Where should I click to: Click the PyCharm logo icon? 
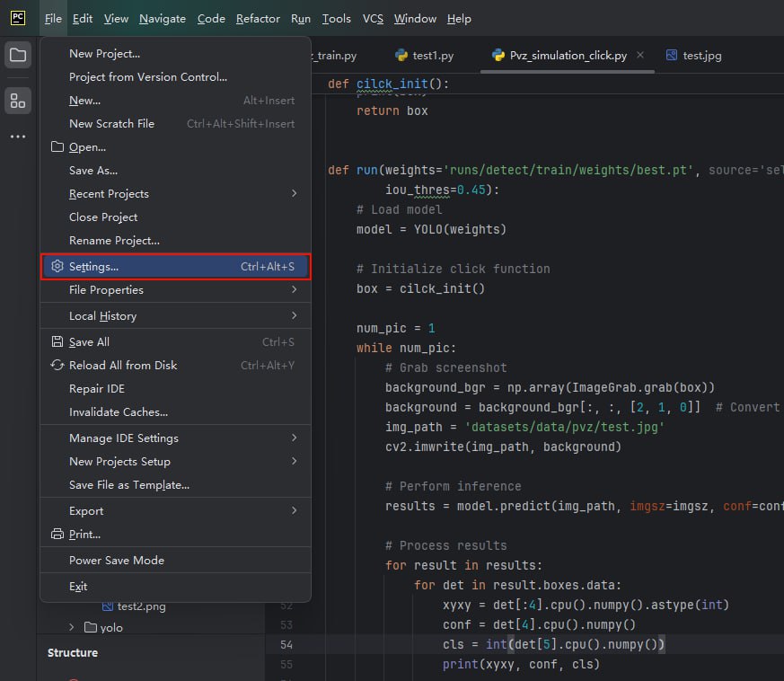click(x=18, y=18)
